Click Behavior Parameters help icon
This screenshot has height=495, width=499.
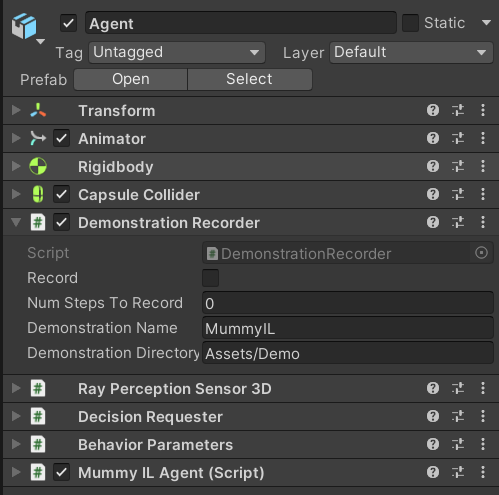tap(433, 444)
